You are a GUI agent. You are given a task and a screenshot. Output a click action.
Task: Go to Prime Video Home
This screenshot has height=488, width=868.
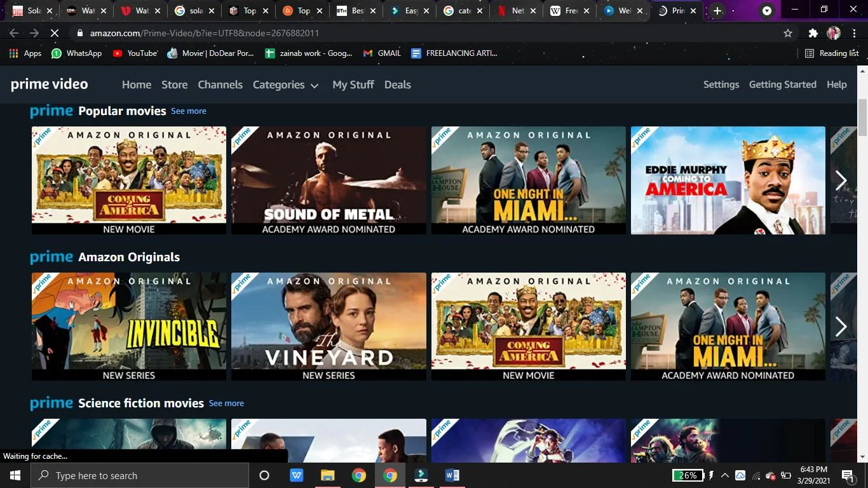pyautogui.click(x=137, y=85)
